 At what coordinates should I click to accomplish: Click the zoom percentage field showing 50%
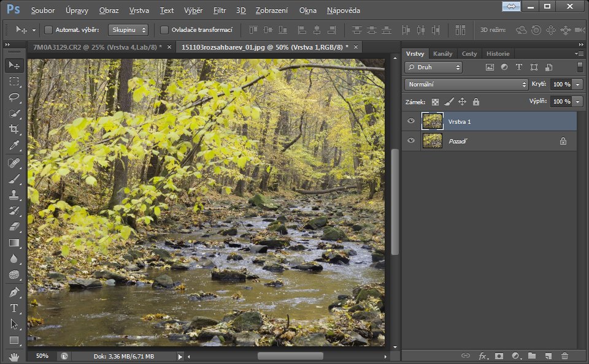click(x=42, y=355)
